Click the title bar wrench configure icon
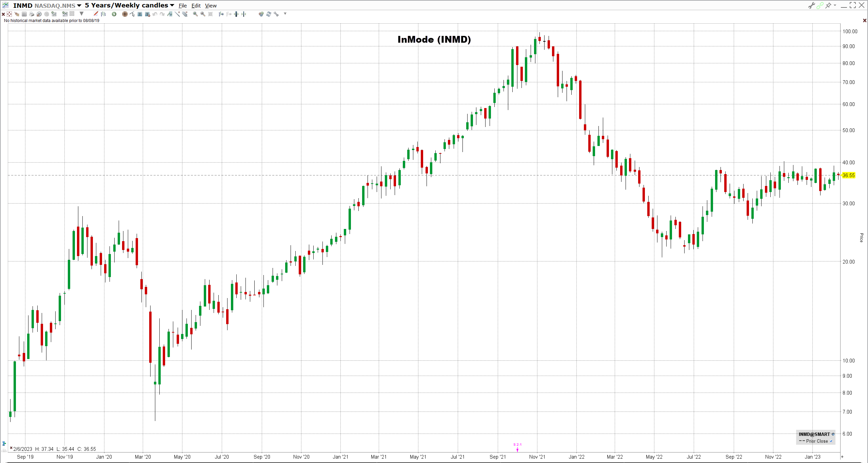Screen dimensions: 868x463 click(x=811, y=5)
